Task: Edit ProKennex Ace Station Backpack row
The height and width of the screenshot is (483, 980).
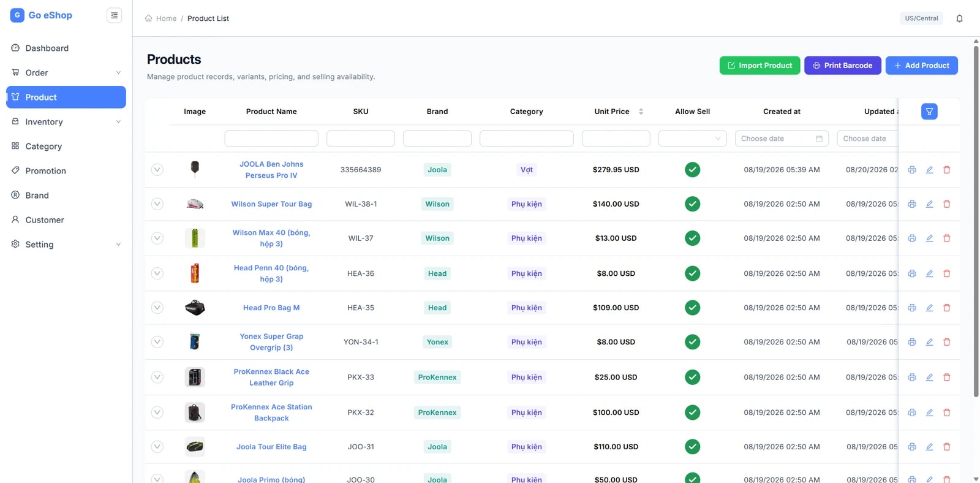Action: (x=929, y=413)
